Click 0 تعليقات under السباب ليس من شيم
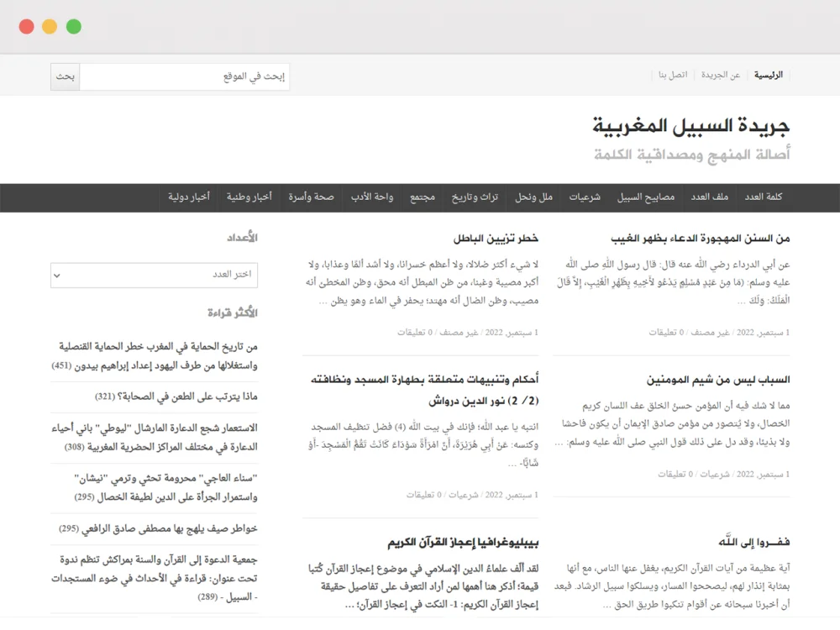The height and width of the screenshot is (630, 840). pos(675,474)
